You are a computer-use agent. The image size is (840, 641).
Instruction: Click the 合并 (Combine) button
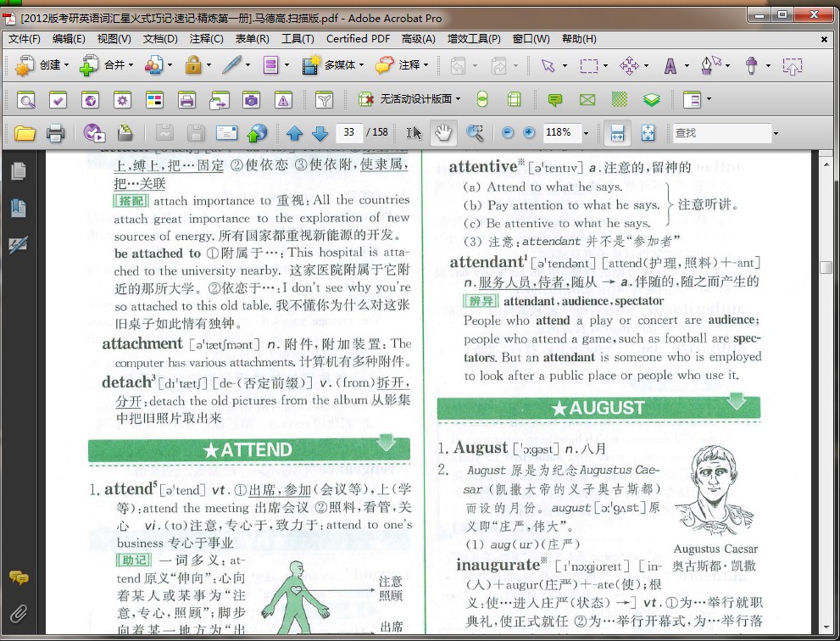tap(107, 65)
